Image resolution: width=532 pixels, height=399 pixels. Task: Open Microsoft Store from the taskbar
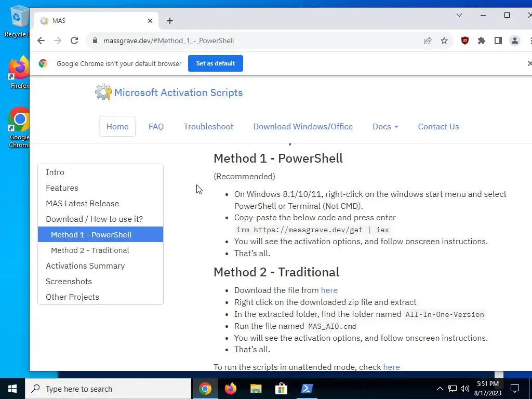(x=281, y=389)
